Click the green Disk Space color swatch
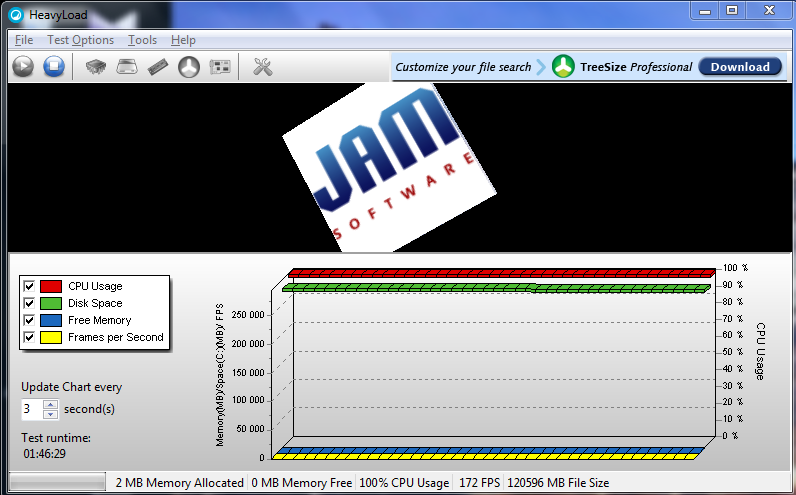The width and height of the screenshot is (796, 495). pyautogui.click(x=51, y=303)
